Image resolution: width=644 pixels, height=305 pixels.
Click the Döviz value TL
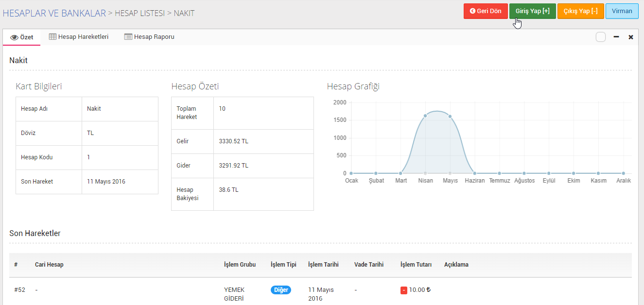90,133
